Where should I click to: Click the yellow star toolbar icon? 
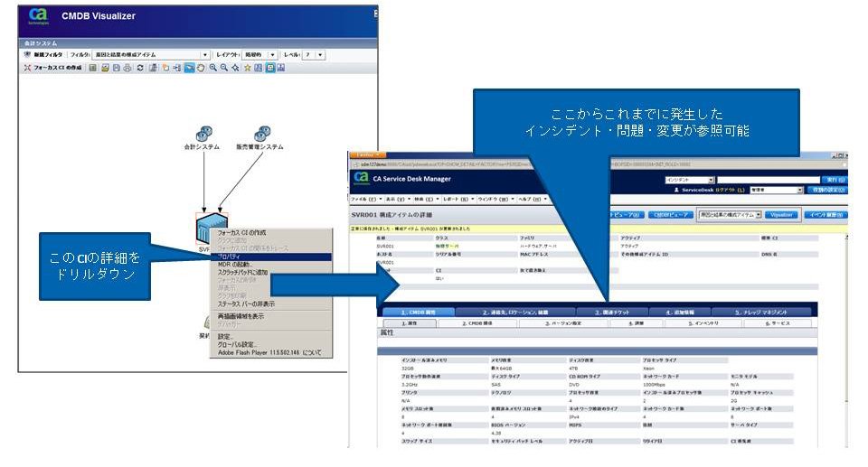coord(248,68)
